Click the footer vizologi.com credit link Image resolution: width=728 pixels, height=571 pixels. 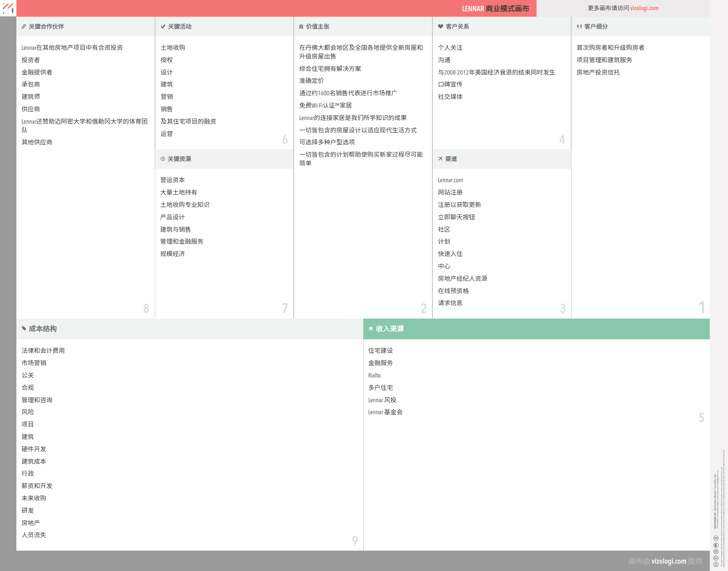pos(669,561)
